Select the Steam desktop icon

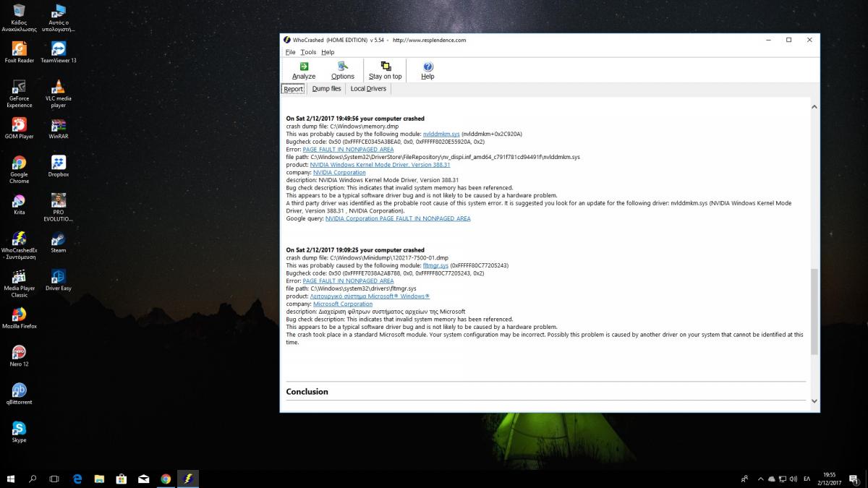pyautogui.click(x=59, y=241)
